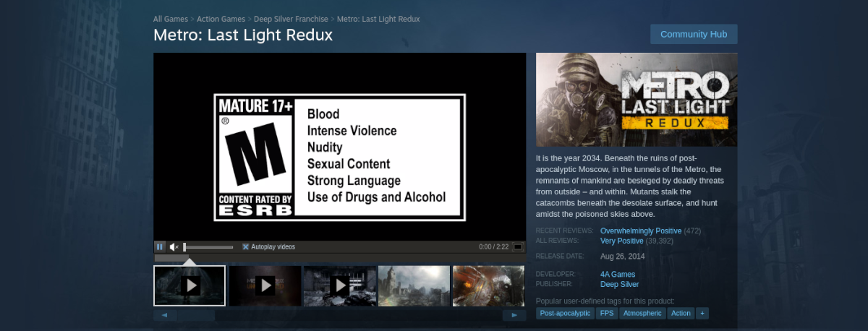
Task: Open publisher Deep Silver page
Action: [619, 284]
